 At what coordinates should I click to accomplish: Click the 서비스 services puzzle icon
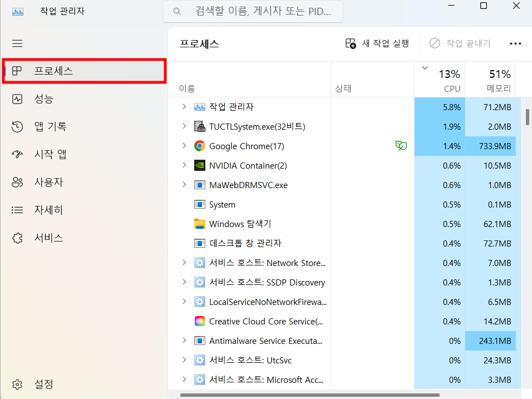pyautogui.click(x=17, y=238)
